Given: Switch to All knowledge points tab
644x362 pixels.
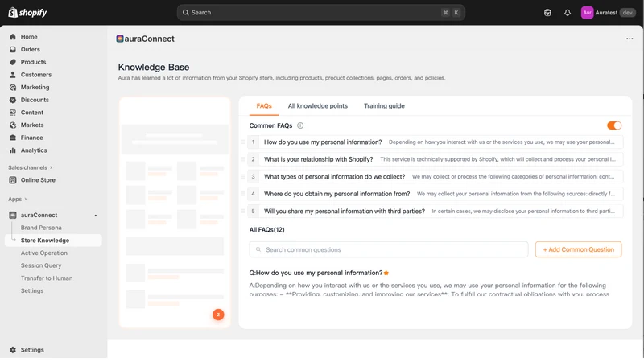Looking at the screenshot, I should pyautogui.click(x=317, y=106).
